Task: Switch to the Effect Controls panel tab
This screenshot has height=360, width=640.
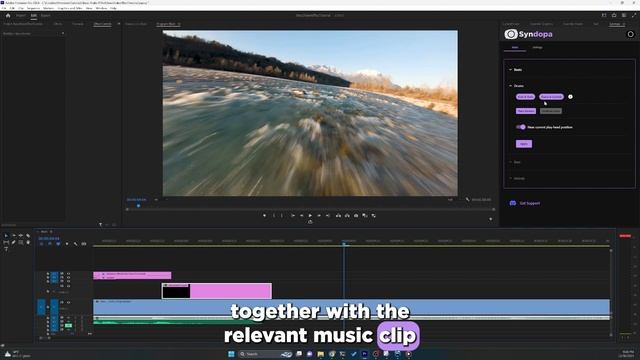Action: pyautogui.click(x=102, y=24)
